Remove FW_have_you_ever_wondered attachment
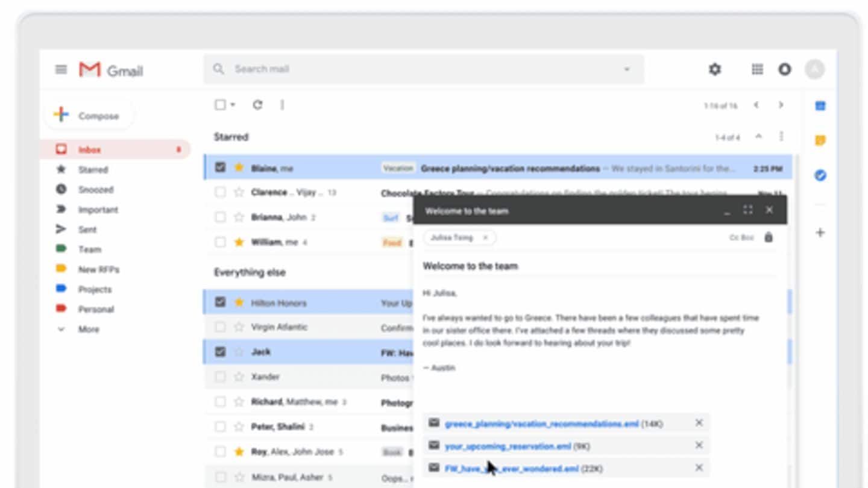The height and width of the screenshot is (488, 868). pyautogui.click(x=699, y=468)
